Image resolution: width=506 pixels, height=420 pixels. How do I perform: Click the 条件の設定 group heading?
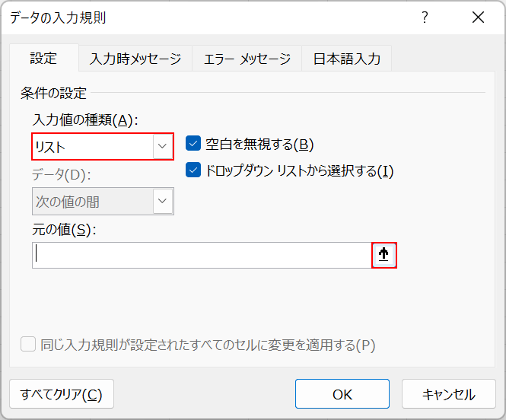(54, 94)
